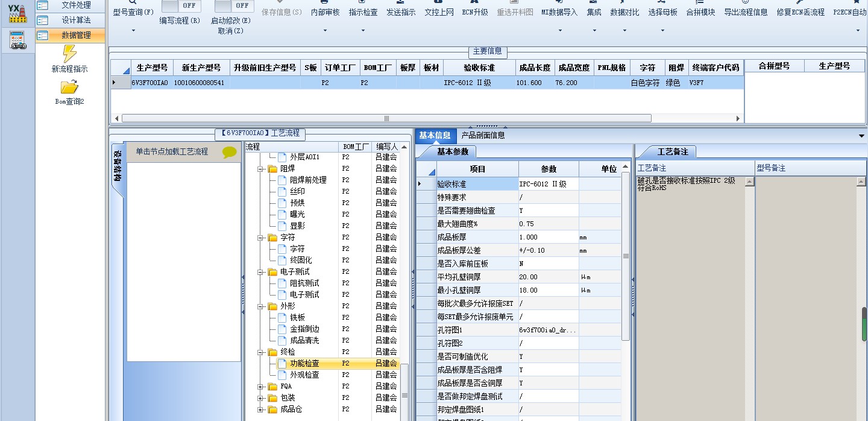Click the 文件处理 panel icon
868x421 pixels.
point(43,5)
